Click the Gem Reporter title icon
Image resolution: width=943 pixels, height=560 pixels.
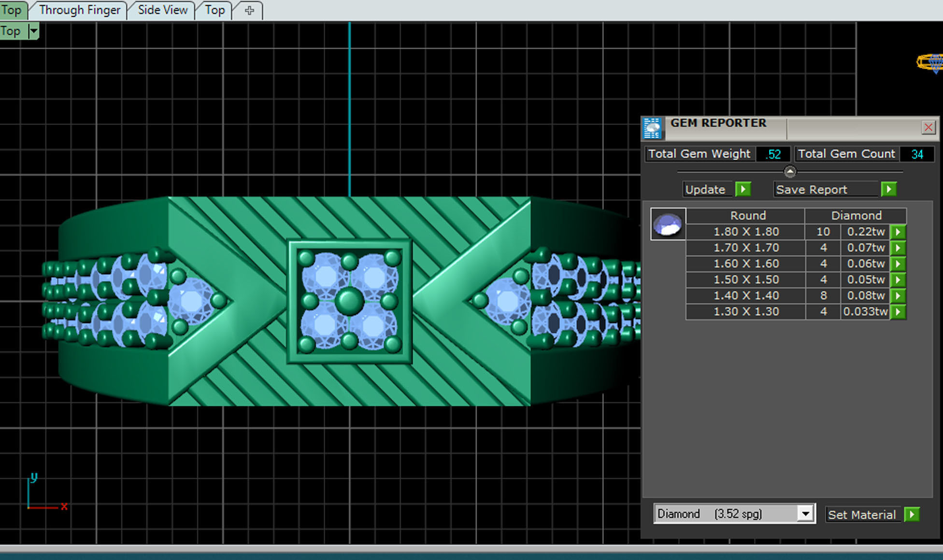pos(652,128)
